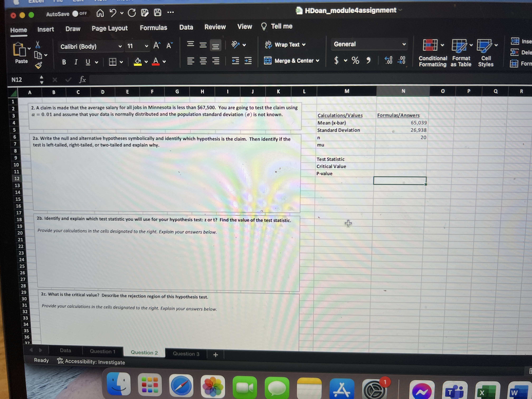Click Increase Indent icon
The image size is (532, 399).
point(248,61)
